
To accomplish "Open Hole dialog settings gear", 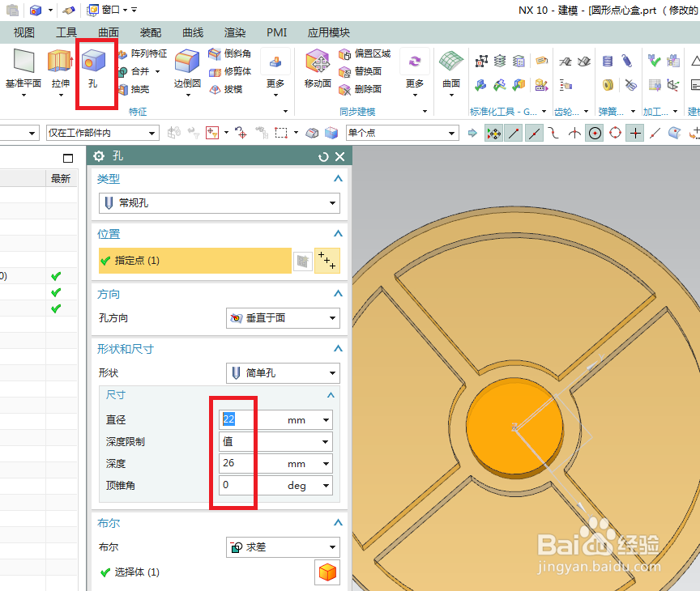I will coord(99,156).
